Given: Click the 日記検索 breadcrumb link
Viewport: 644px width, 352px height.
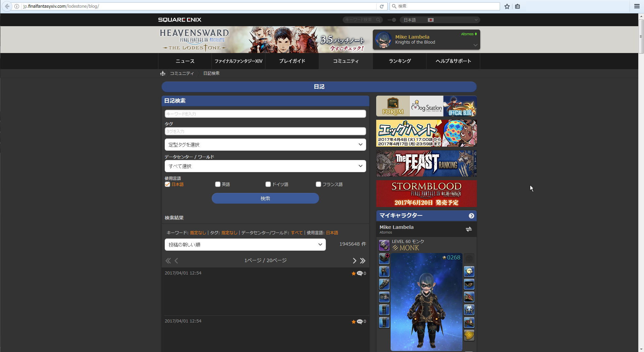Looking at the screenshot, I should 211,73.
